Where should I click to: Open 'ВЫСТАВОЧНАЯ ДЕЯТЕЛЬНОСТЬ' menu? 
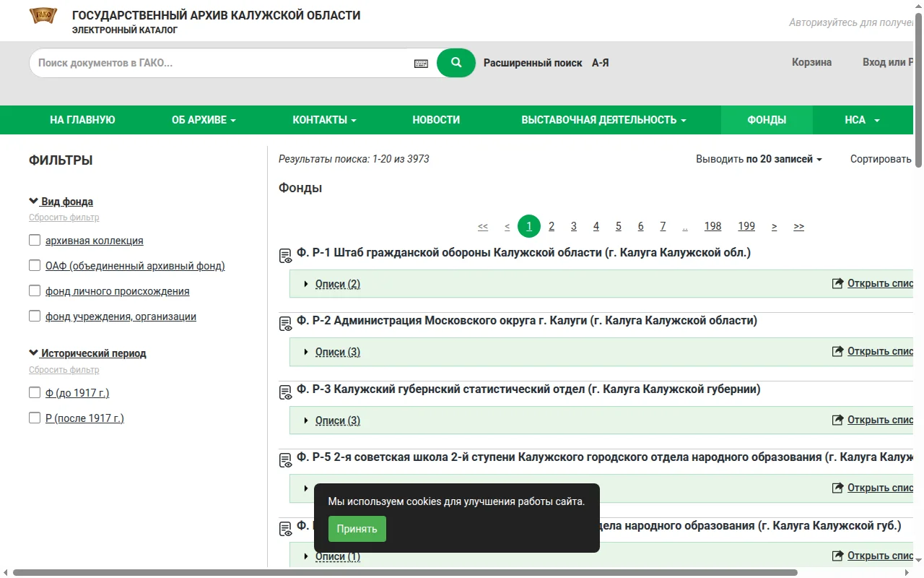(603, 120)
